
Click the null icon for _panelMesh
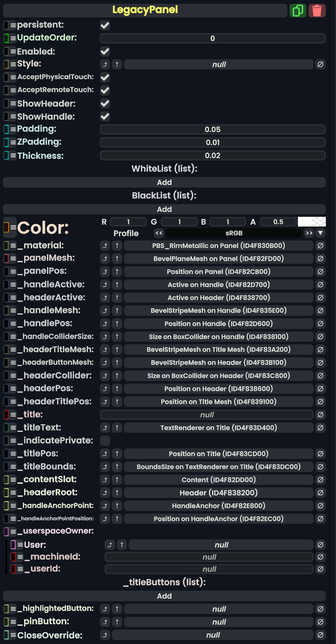coord(320,259)
